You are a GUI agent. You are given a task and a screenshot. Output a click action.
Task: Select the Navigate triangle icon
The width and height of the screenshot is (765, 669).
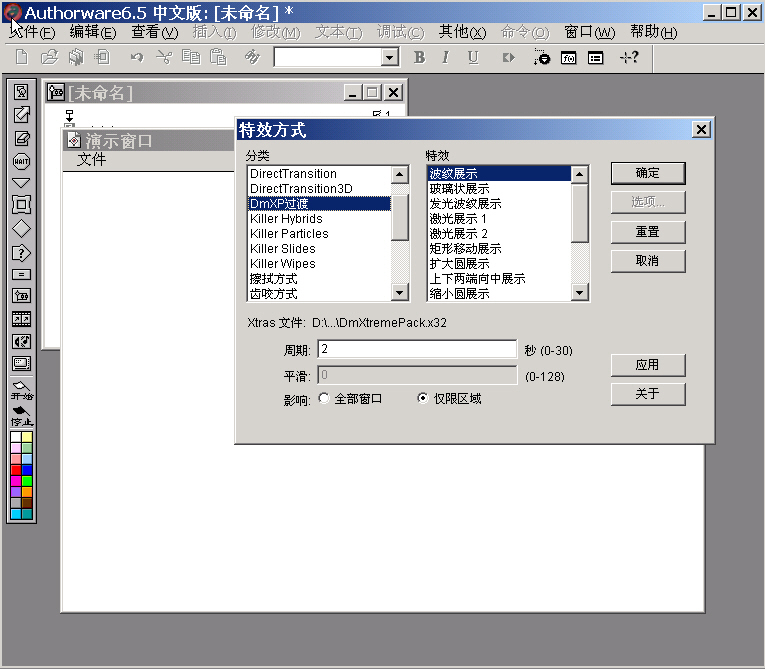tap(21, 183)
